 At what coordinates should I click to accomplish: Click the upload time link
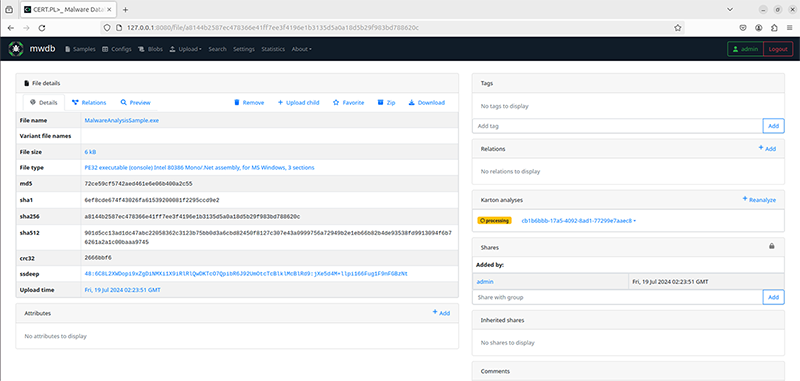122,290
